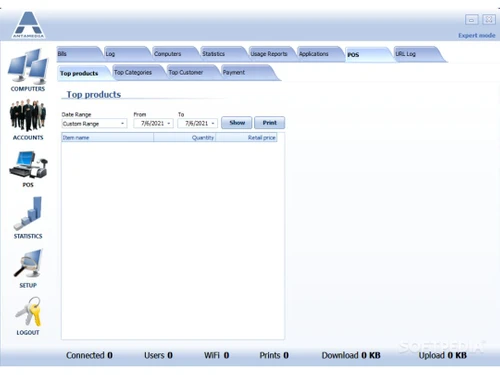Open the Statistics bar chart icon
Viewport: 500px width, 375px height.
click(x=28, y=213)
